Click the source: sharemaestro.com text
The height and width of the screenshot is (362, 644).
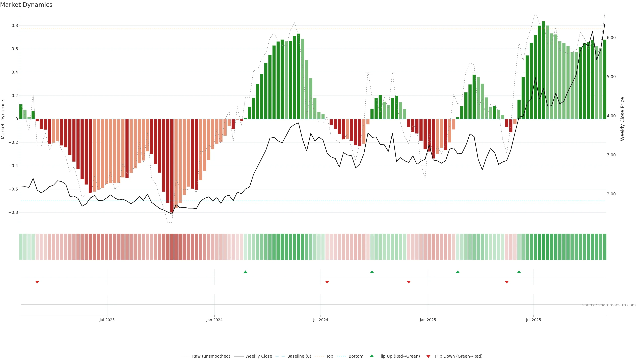point(609,305)
